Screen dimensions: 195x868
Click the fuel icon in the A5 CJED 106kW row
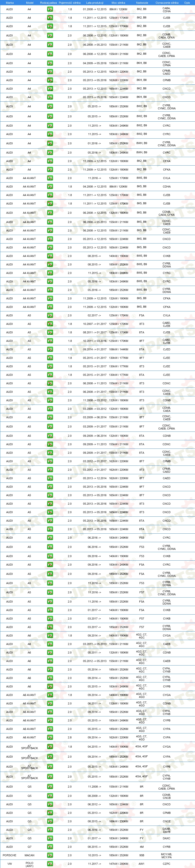(50, 349)
